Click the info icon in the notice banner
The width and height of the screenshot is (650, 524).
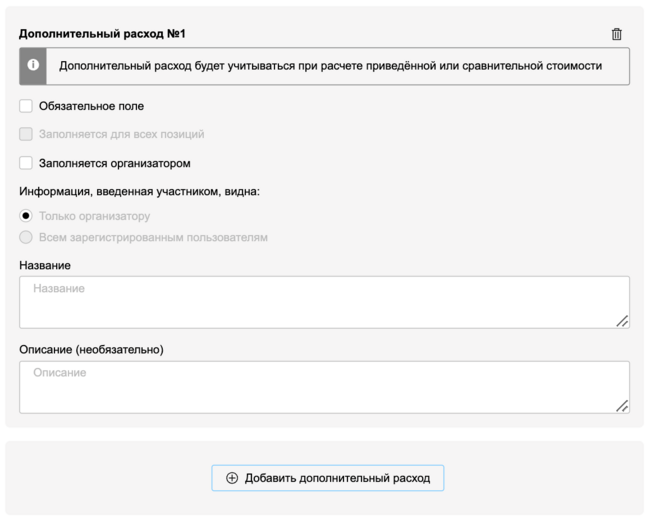(34, 66)
